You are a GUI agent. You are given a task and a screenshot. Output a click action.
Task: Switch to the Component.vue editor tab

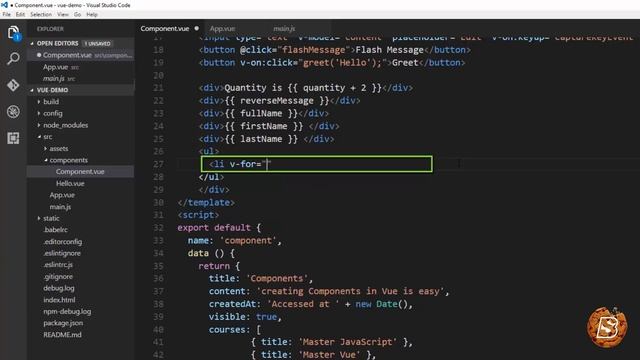pyautogui.click(x=165, y=29)
